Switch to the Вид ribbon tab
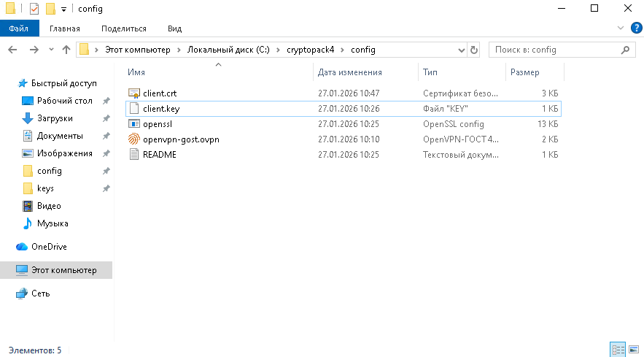Image resolution: width=644 pixels, height=357 pixels. pos(174,28)
